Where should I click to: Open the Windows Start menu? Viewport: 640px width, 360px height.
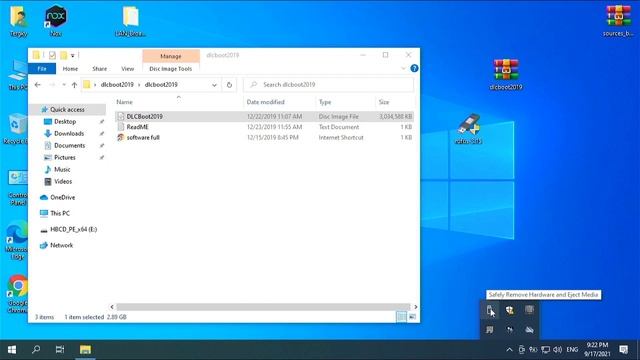click(x=12, y=349)
